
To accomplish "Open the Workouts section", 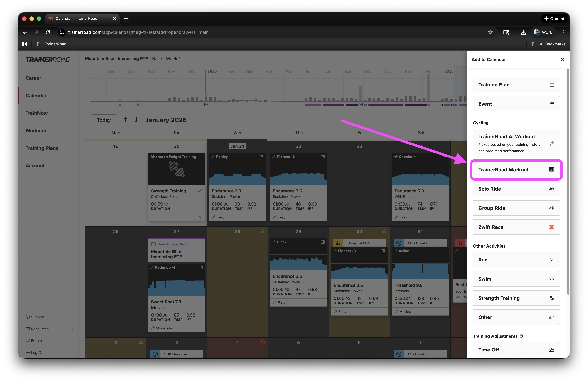I will [x=37, y=131].
